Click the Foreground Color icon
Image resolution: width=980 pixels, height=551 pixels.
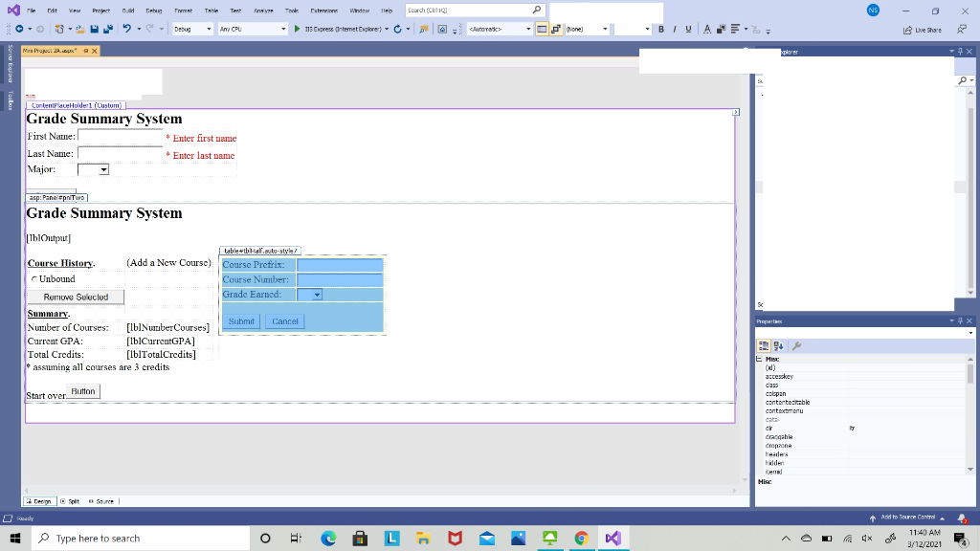click(x=707, y=29)
